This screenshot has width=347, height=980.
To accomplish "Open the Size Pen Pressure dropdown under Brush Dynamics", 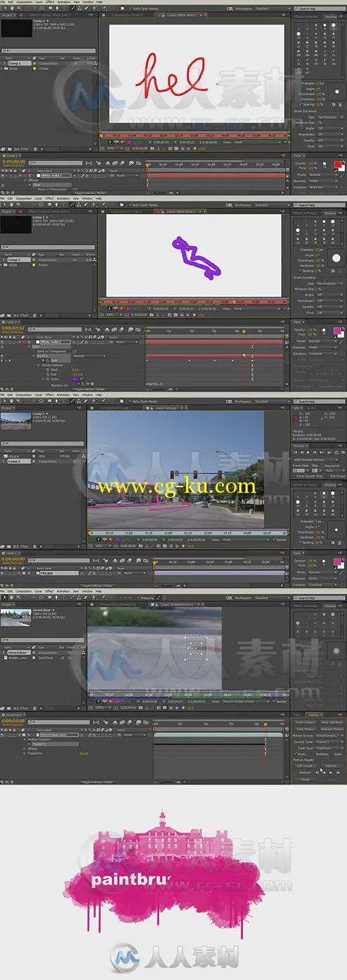I will 330,117.
